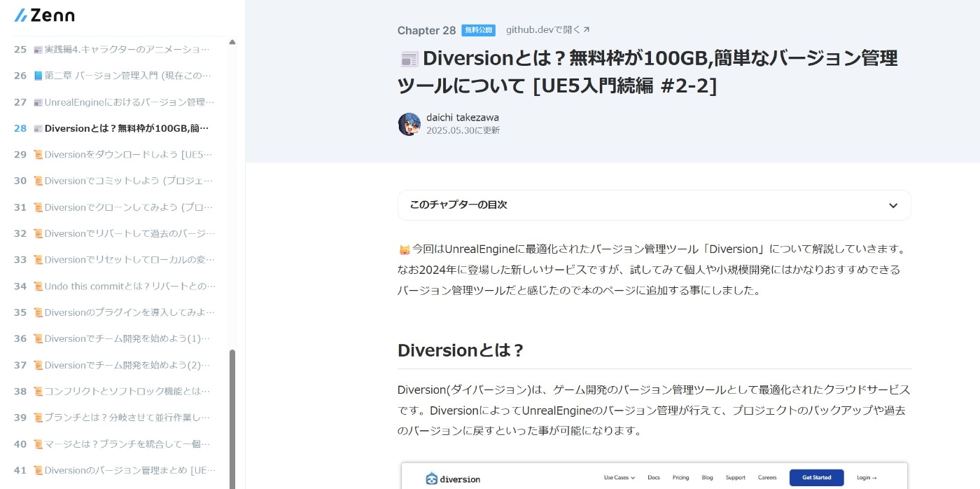Open the Zenn logo home link
The width and height of the screenshot is (980, 489).
[45, 15]
